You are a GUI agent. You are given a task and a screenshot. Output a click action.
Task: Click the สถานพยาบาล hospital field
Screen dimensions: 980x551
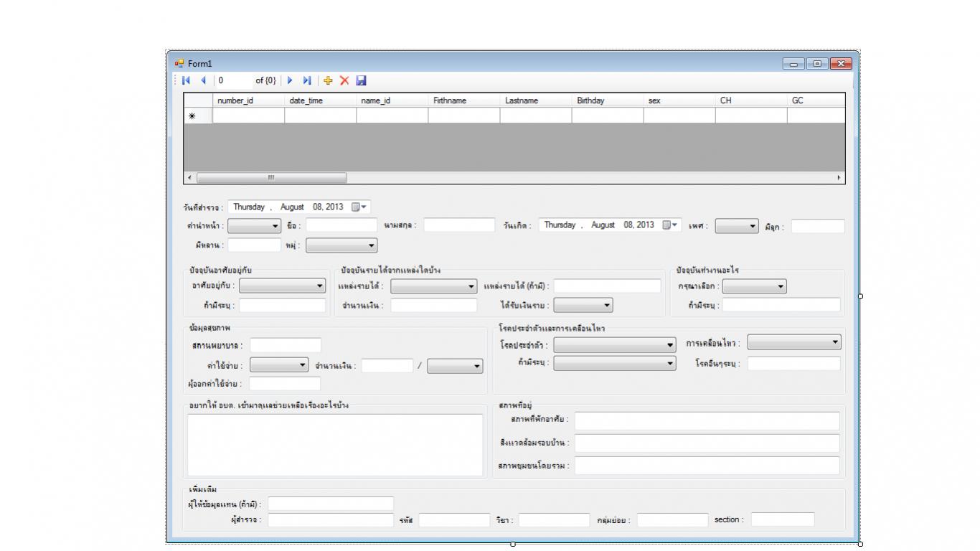pyautogui.click(x=286, y=346)
